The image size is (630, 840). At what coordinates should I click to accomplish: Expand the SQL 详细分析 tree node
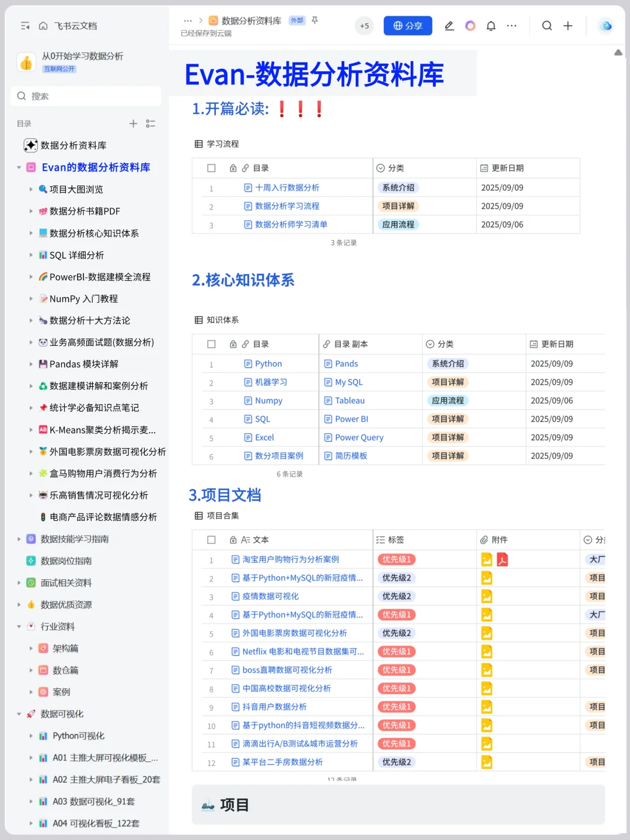[x=31, y=255]
